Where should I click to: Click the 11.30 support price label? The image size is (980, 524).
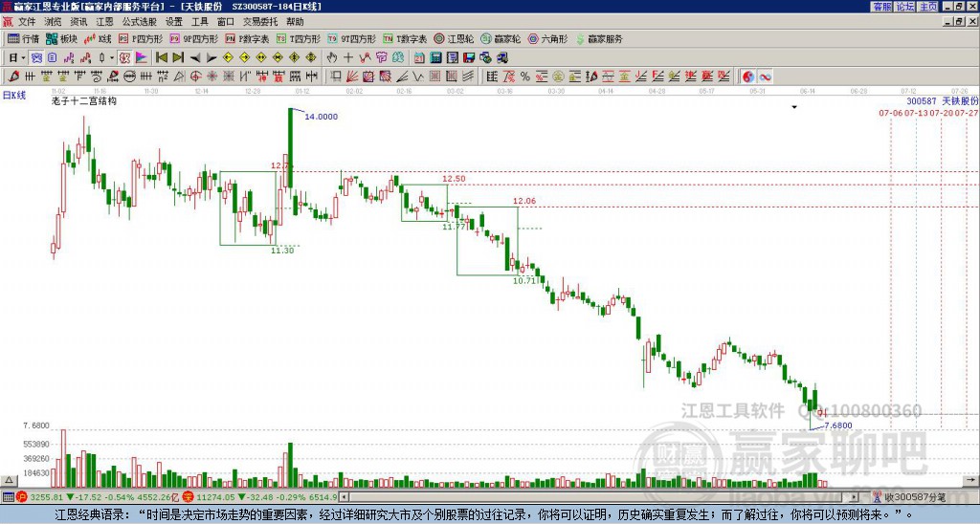coord(282,251)
